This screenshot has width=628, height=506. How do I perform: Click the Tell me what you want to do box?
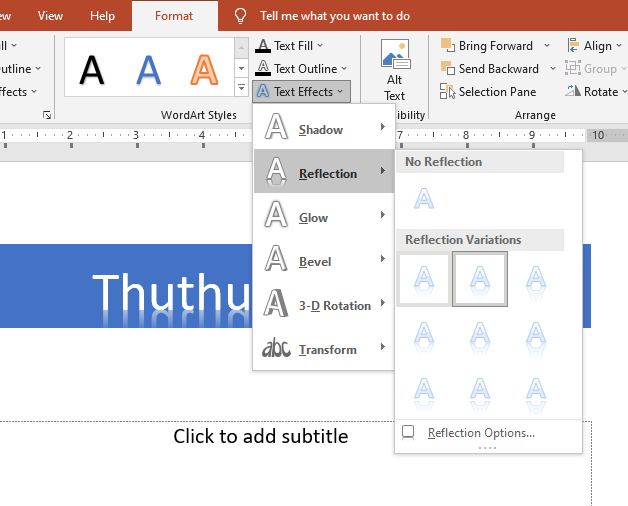pos(335,16)
